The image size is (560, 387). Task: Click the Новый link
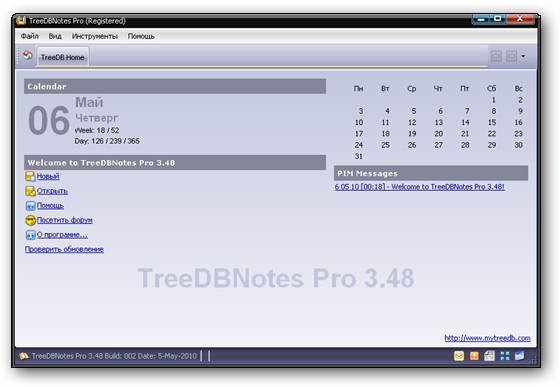click(48, 176)
